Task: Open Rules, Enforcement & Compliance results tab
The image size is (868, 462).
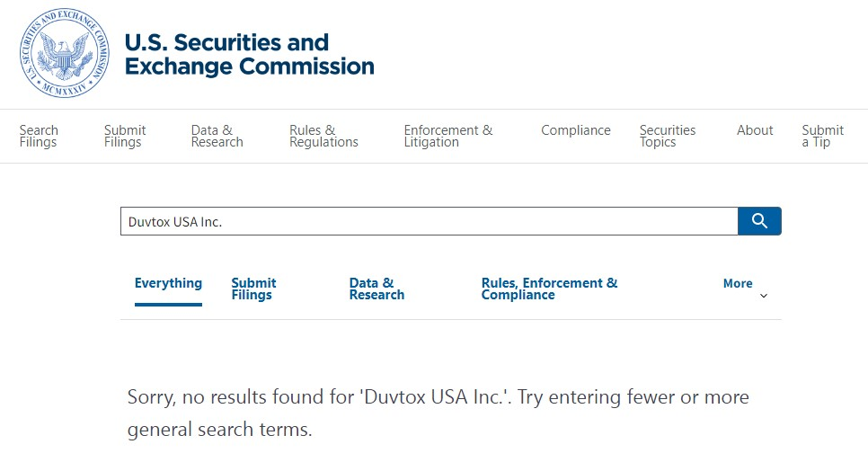Action: coord(549,289)
